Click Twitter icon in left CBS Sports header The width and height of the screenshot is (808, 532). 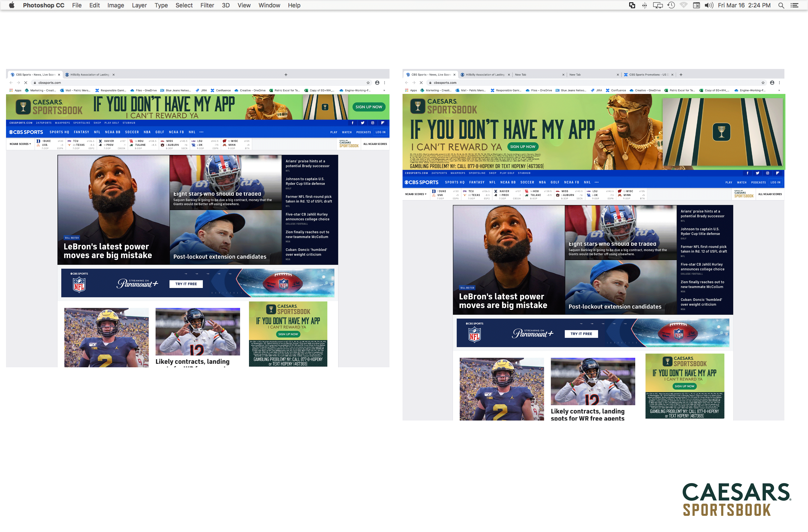[x=363, y=123]
